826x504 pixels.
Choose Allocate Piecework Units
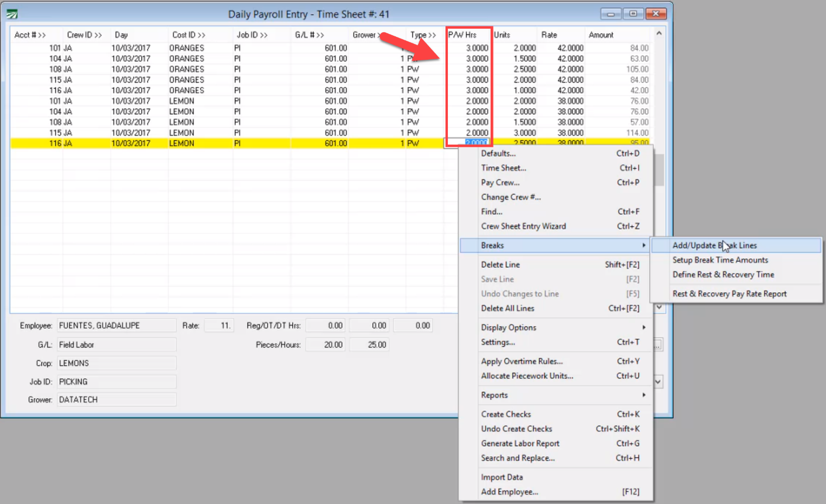[527, 376]
